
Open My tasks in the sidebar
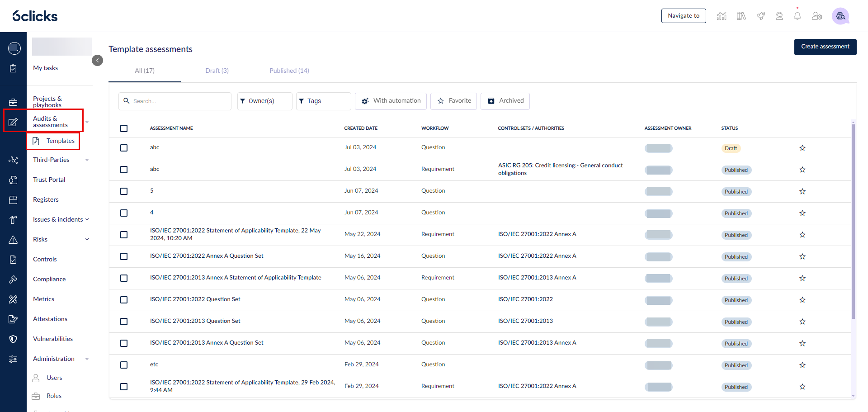coord(45,68)
